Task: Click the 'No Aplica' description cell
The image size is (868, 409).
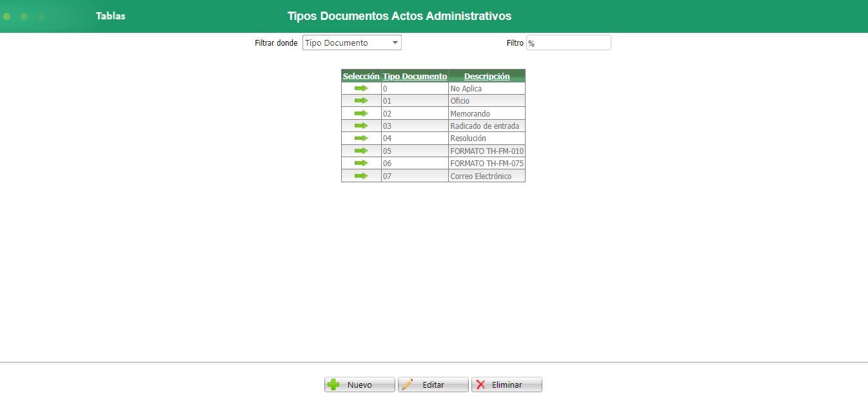Action: click(x=487, y=89)
